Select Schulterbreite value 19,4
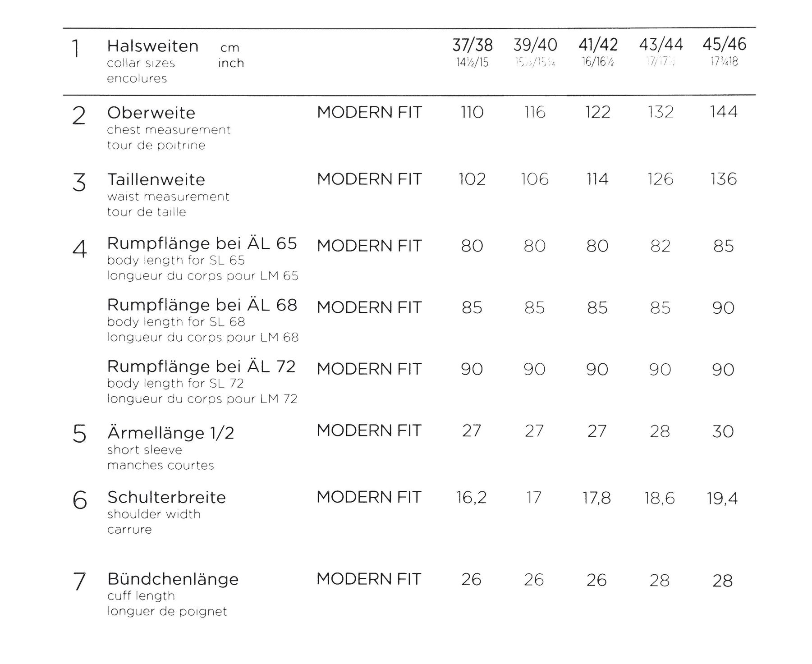This screenshot has height=664, width=812. 723,498
